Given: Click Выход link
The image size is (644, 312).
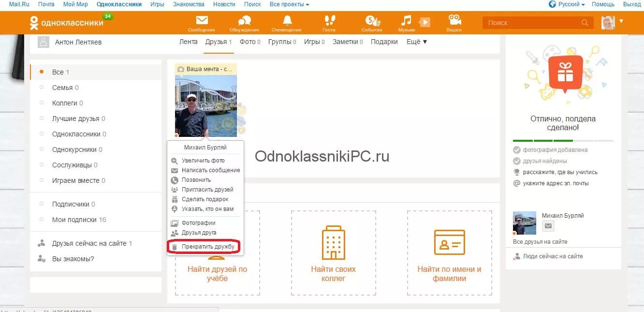Looking at the screenshot, I should (x=632, y=4).
